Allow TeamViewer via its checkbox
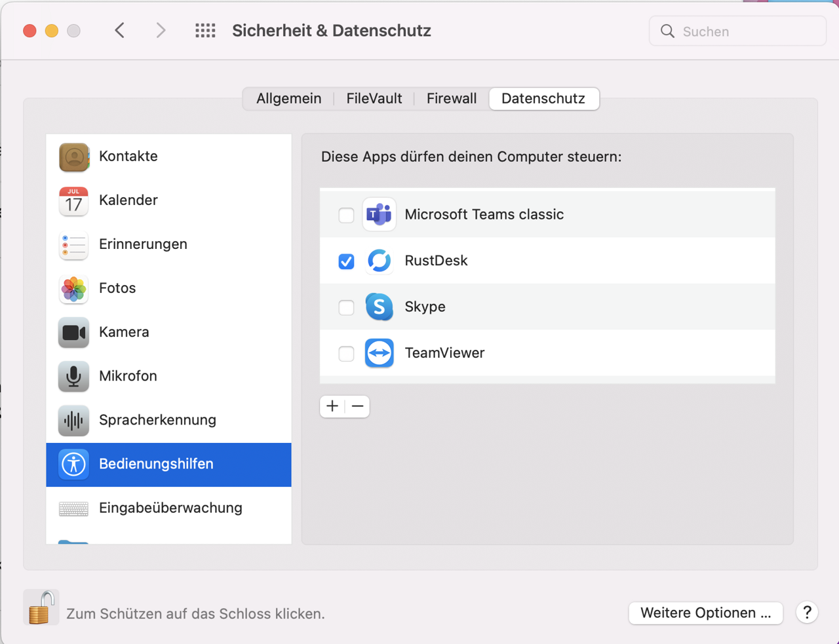Screen dimensions: 839x644 [x=346, y=354]
